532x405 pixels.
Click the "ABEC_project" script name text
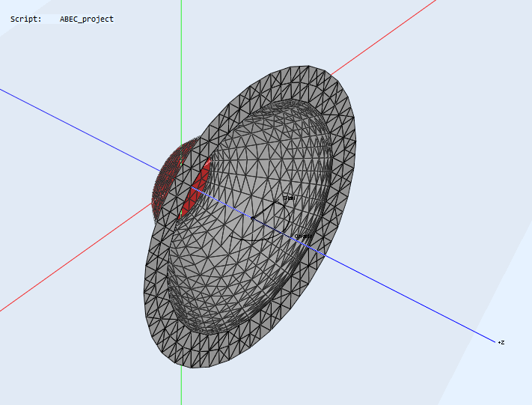click(x=87, y=19)
